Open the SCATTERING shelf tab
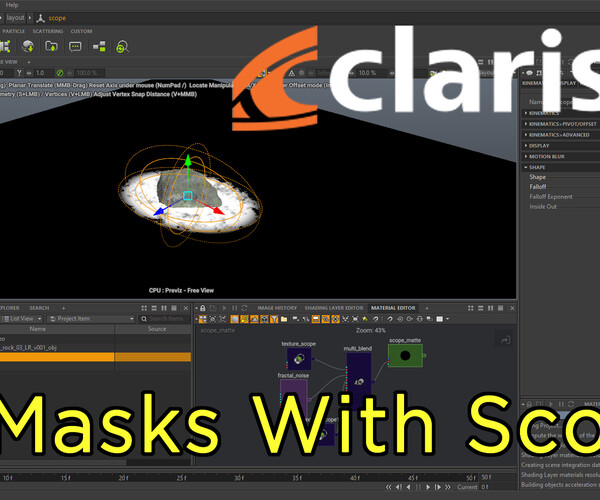600x500 pixels. point(48,31)
